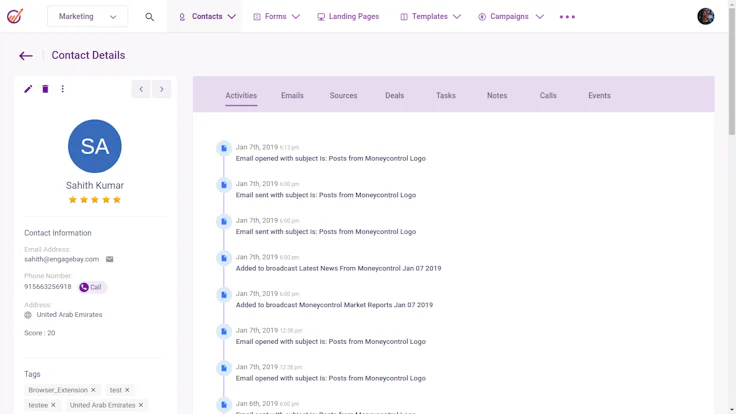Open the search magnifier icon
This screenshot has width=736, height=414.
(x=149, y=17)
